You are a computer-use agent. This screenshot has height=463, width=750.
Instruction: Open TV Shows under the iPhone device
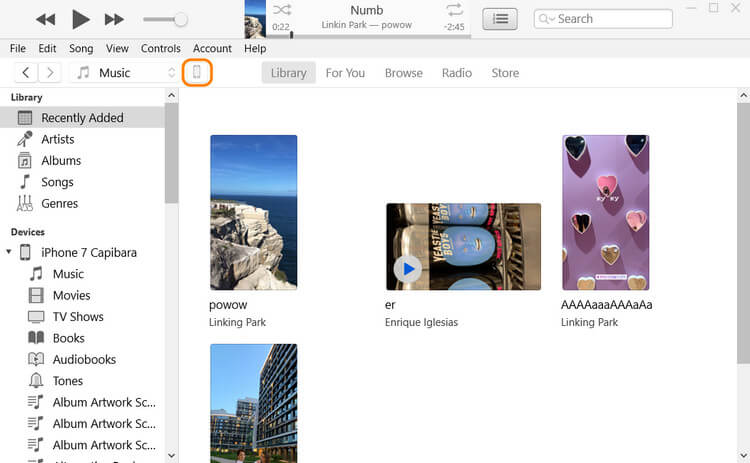78,317
